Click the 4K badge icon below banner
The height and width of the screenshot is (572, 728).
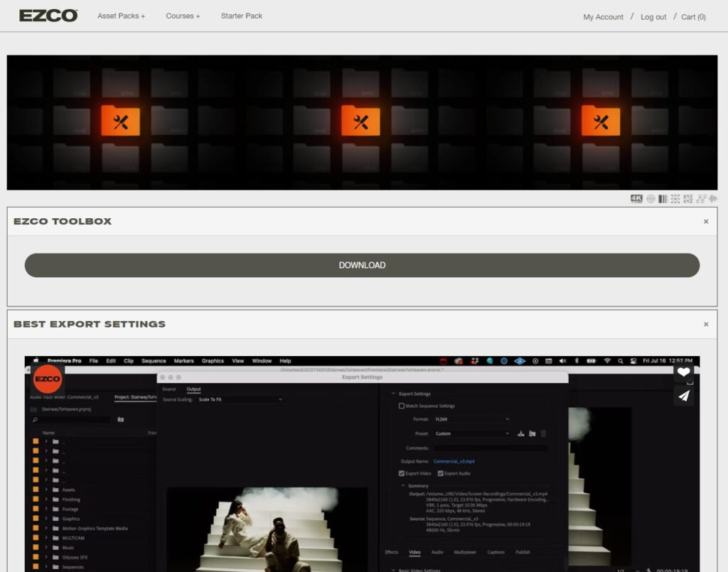point(636,199)
